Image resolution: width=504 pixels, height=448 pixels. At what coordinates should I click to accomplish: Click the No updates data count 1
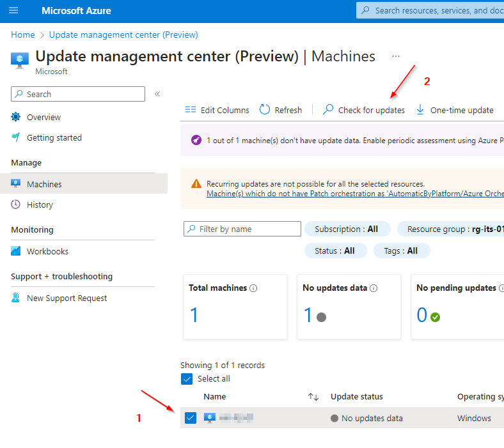(x=308, y=315)
